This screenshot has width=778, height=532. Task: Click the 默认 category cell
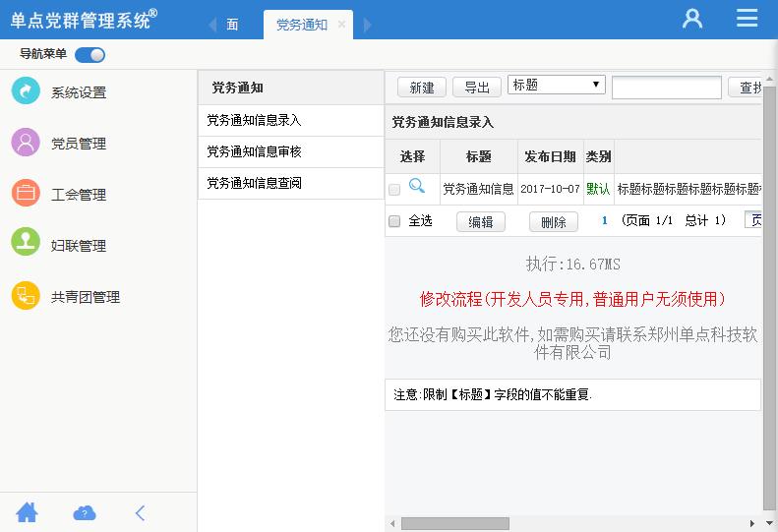[598, 189]
